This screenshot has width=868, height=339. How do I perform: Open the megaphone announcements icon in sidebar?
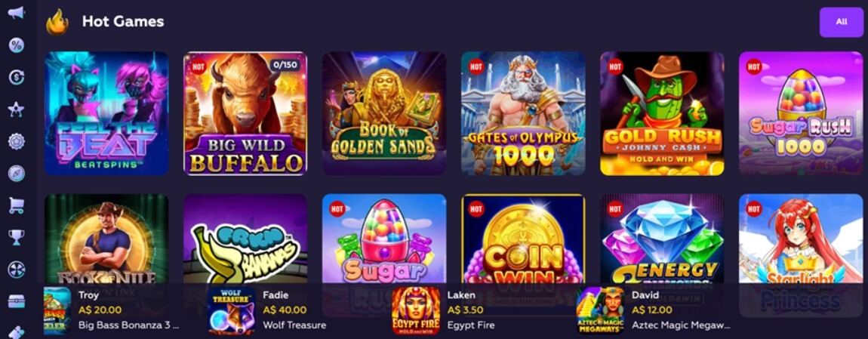[16, 12]
